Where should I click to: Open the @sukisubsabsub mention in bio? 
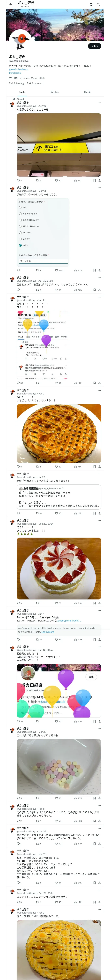(x=19, y=69)
